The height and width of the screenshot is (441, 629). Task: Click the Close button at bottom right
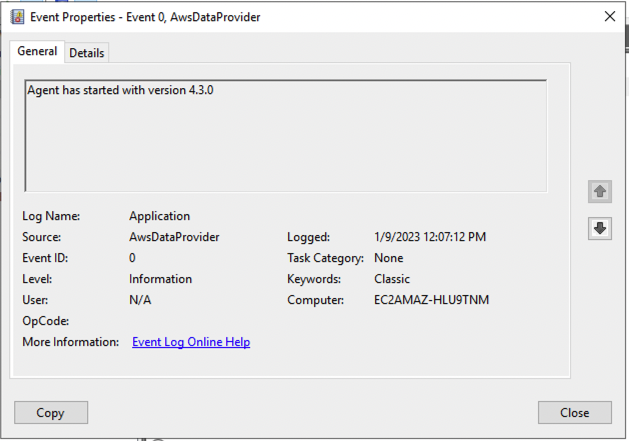pos(574,412)
